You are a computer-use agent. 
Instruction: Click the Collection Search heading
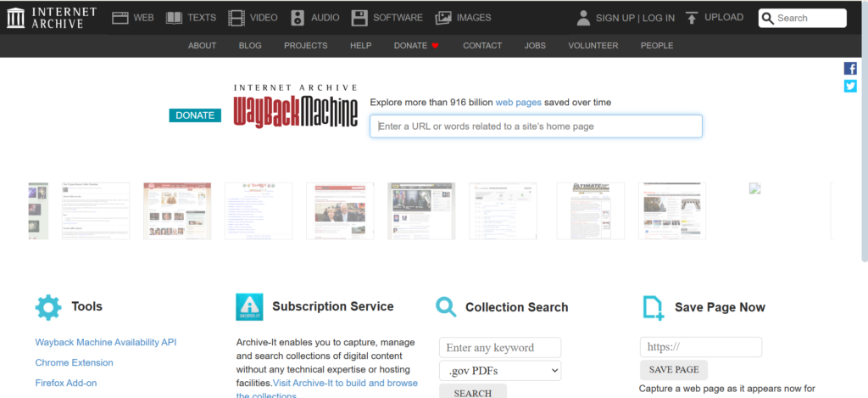point(516,307)
